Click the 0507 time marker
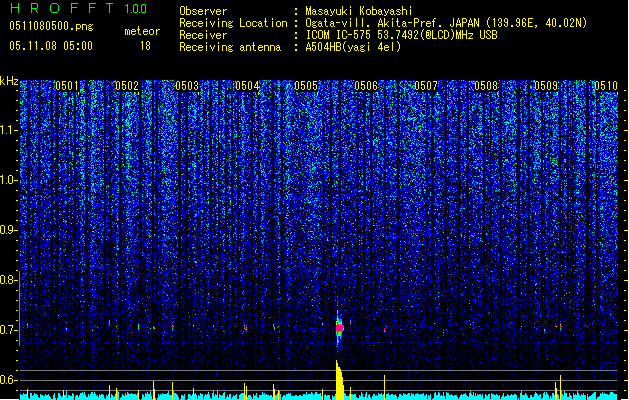The height and width of the screenshot is (400, 629). [x=426, y=86]
